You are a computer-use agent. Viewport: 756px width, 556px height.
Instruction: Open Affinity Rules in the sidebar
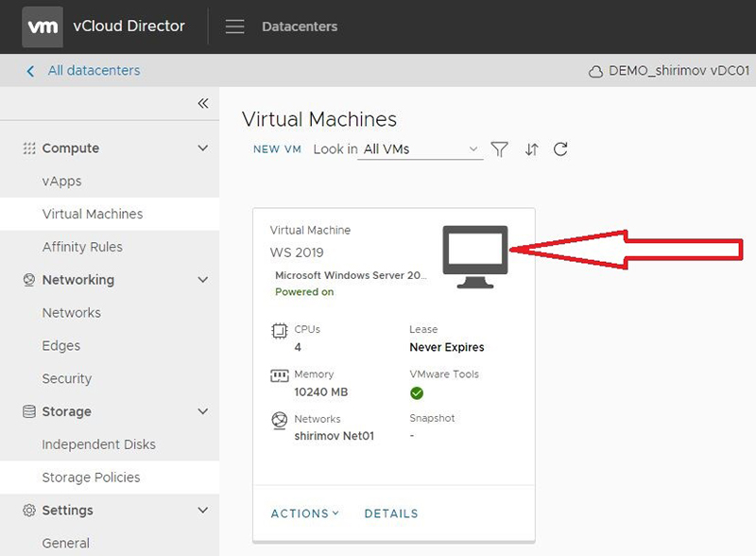(x=82, y=247)
